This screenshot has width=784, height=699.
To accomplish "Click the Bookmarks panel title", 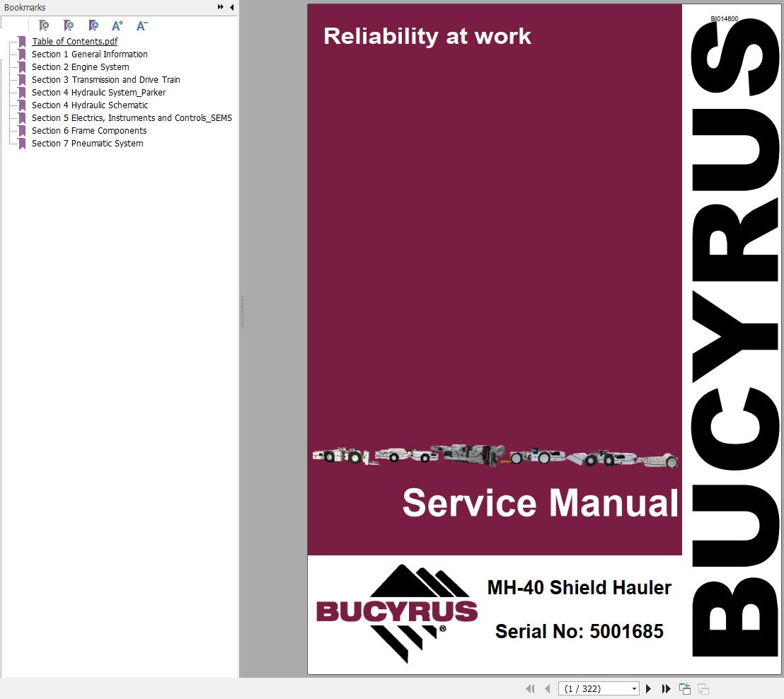I will [x=25, y=8].
